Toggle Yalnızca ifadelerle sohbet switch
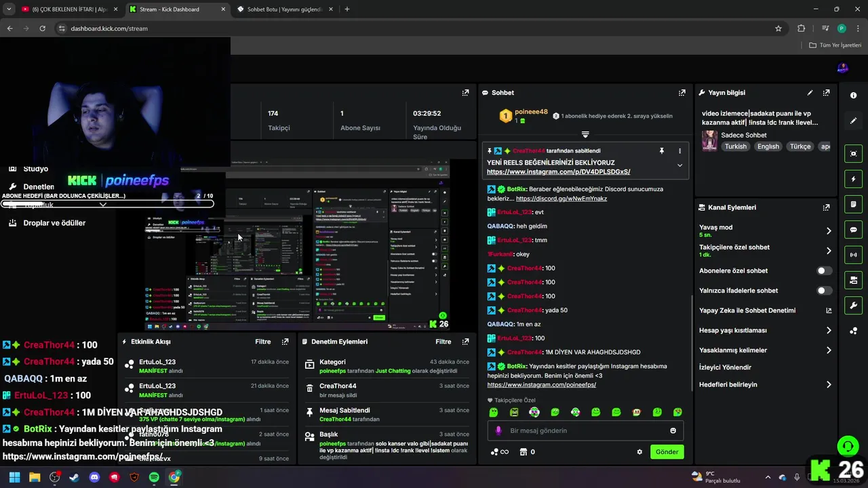This screenshot has height=488, width=868. 824,291
